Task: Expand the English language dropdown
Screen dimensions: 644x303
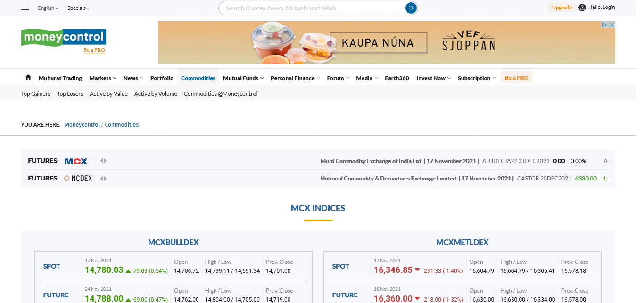Action: [x=48, y=8]
